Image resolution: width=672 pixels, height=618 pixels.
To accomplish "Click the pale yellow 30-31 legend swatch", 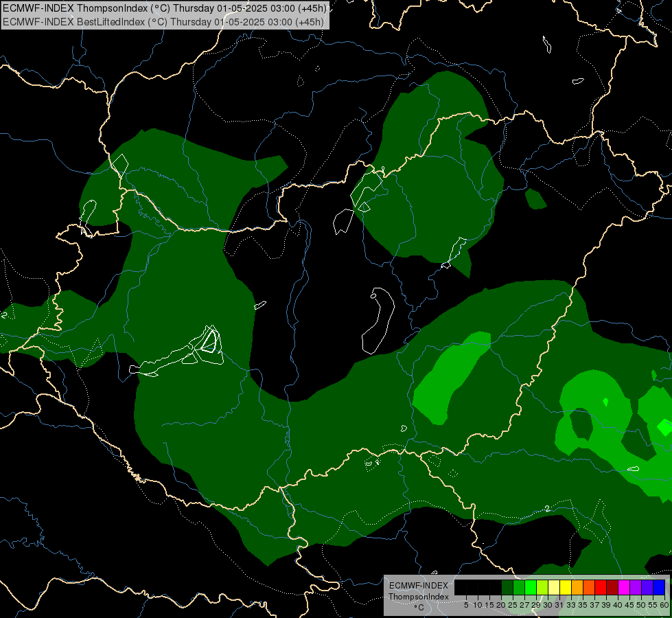I will pos(554,587).
